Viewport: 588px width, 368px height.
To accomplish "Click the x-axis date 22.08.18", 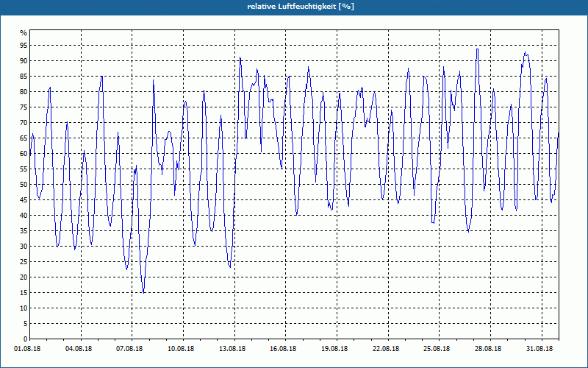I will (x=387, y=349).
